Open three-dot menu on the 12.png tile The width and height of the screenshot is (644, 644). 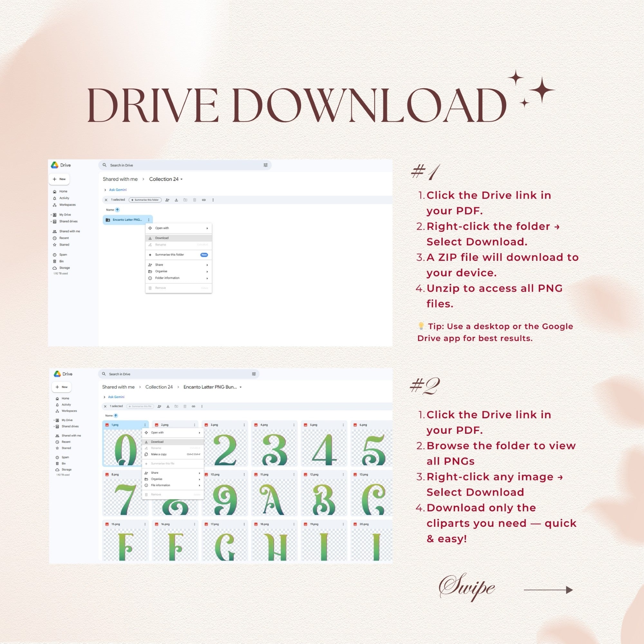tap(343, 475)
